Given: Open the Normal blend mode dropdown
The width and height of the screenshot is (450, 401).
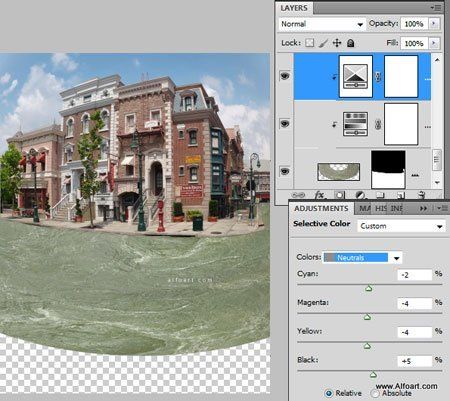Looking at the screenshot, I should pos(322,24).
